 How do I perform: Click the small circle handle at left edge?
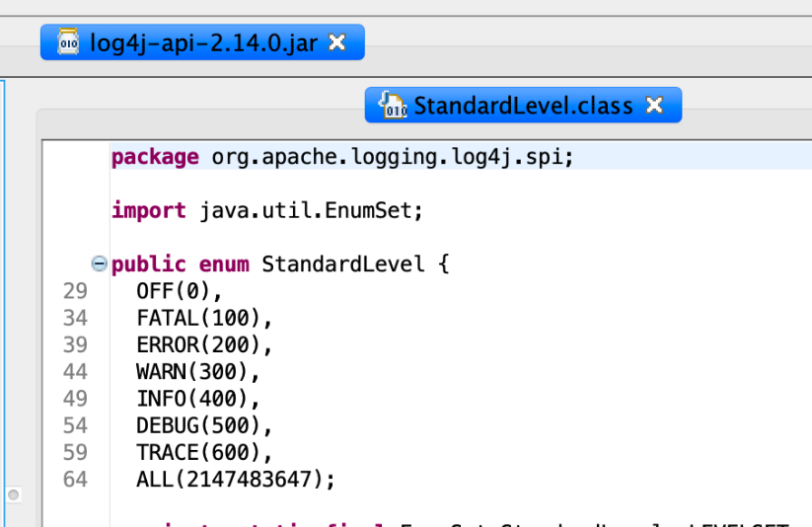point(13,493)
